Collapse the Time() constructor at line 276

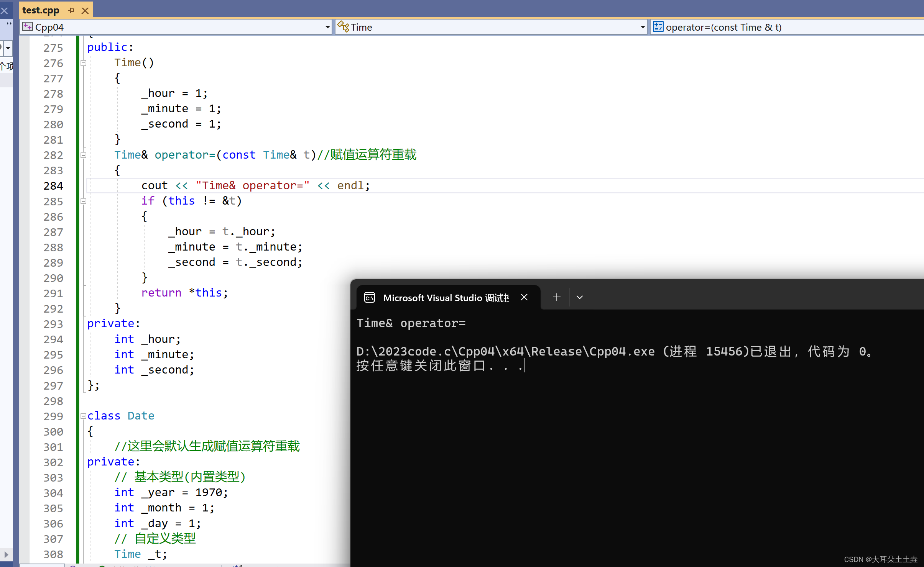[x=83, y=63]
